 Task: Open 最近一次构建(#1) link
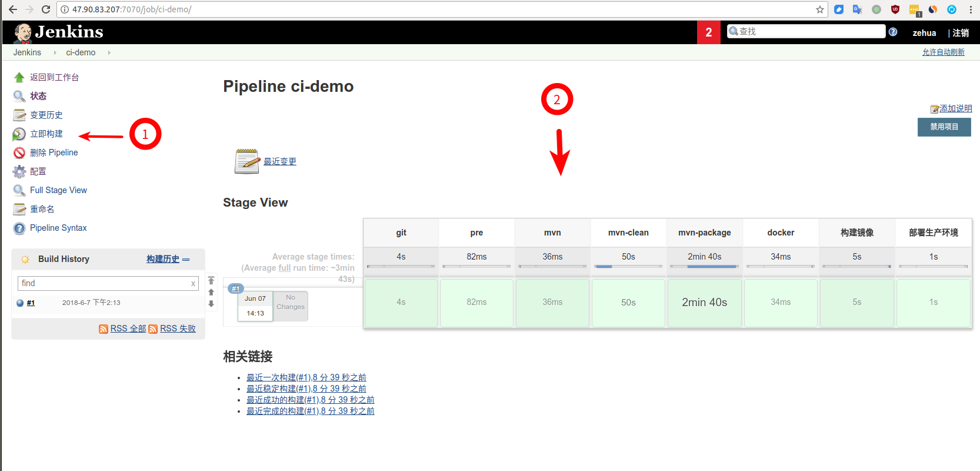coord(306,377)
